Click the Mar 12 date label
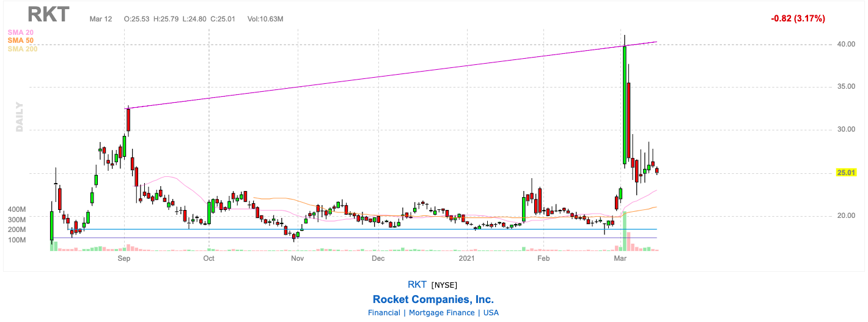Viewport: 868px width, 322px height. point(101,19)
